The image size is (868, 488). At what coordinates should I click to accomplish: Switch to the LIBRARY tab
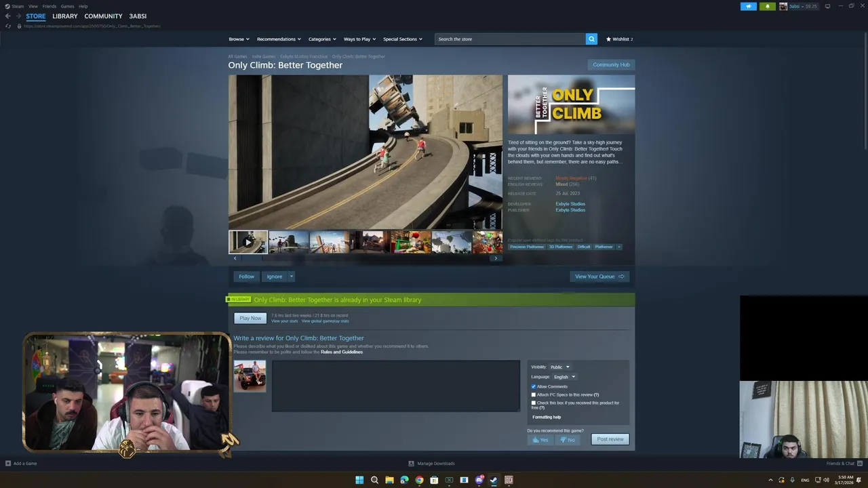[65, 16]
